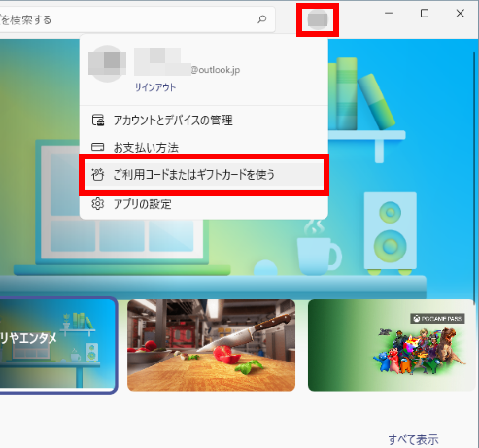Image resolution: width=479 pixels, height=448 pixels.
Task: Click the account and devices icon
Action: (98, 121)
